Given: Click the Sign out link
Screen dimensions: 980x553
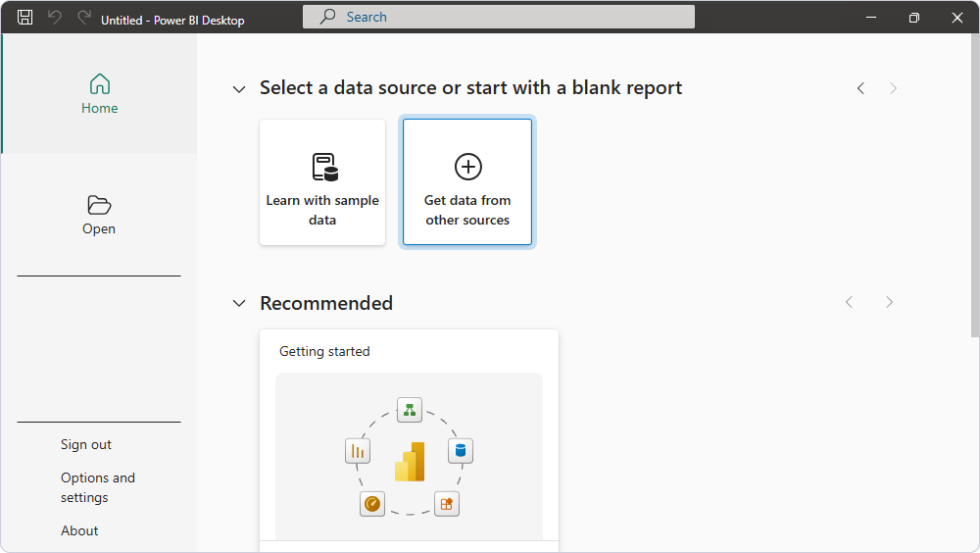Looking at the screenshot, I should tap(85, 445).
